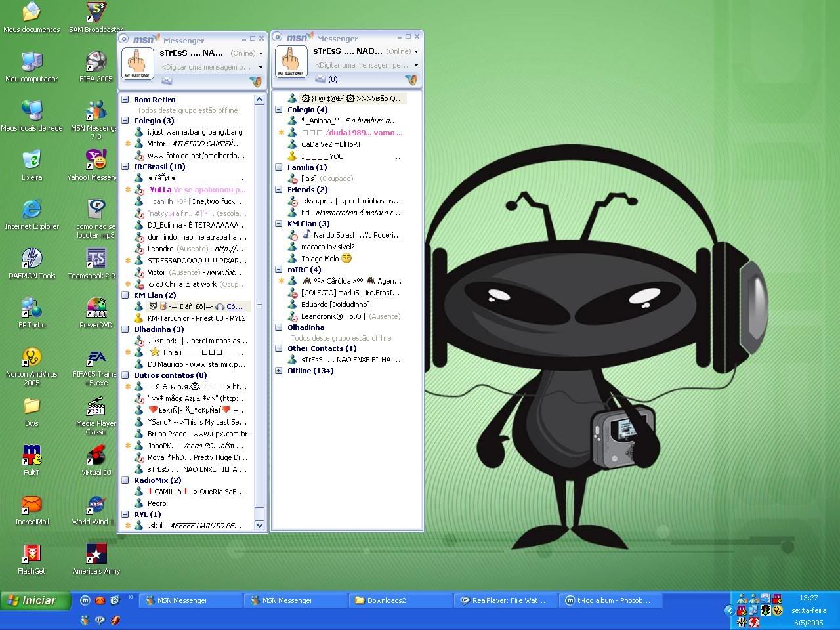Launch Maxthon from the Quick Launch bar

[85, 600]
